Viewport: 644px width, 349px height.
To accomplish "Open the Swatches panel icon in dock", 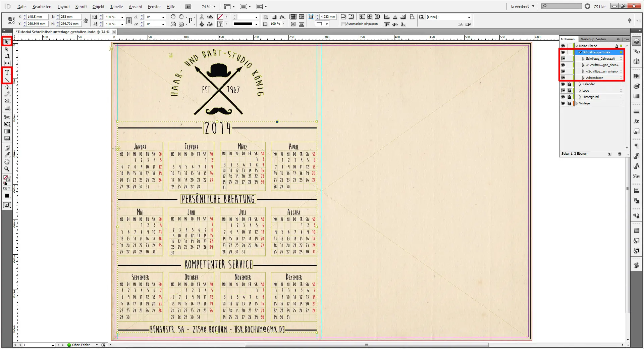I will 636,76.
